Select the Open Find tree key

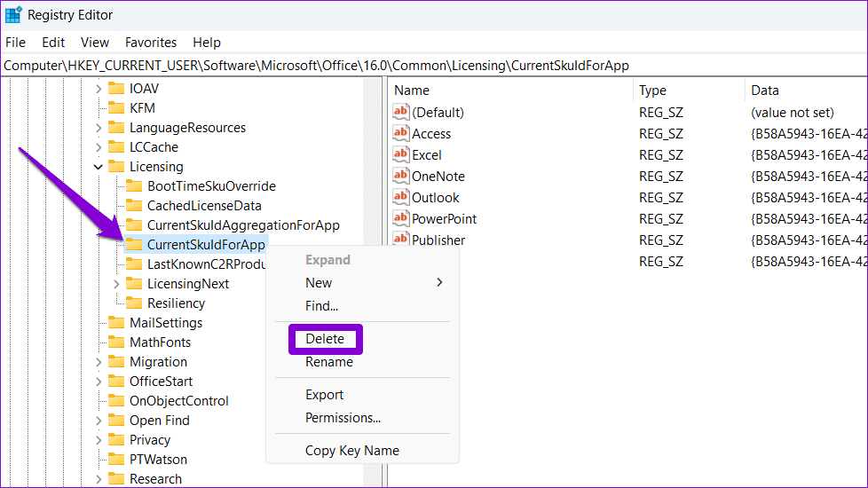point(160,421)
